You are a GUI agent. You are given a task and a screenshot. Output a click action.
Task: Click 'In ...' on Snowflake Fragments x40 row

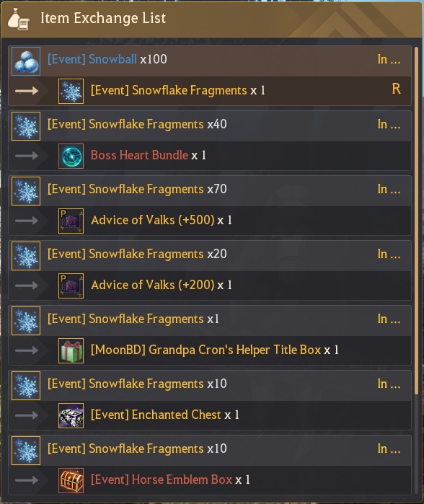[x=389, y=125]
